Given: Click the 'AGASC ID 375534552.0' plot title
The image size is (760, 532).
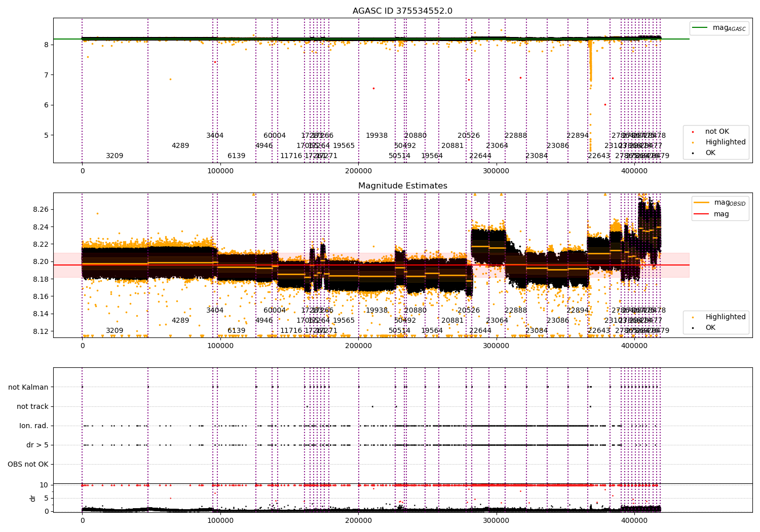Looking at the screenshot, I should (402, 11).
